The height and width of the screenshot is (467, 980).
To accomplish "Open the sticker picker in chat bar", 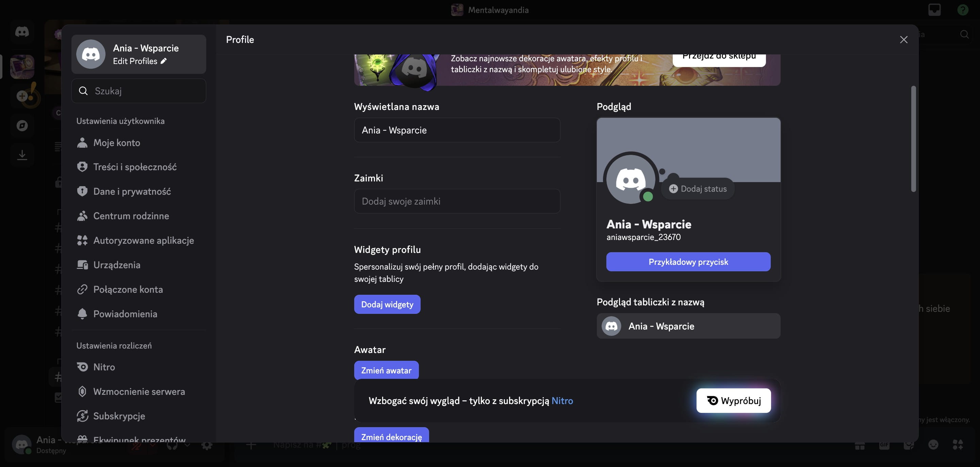I will 909,445.
